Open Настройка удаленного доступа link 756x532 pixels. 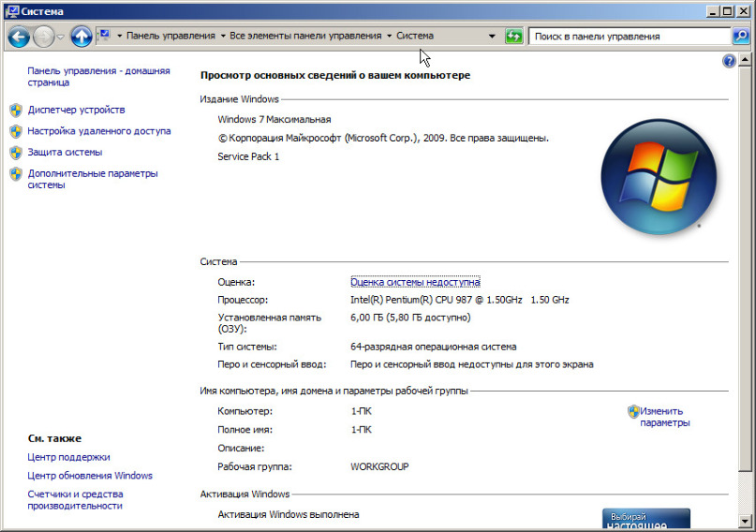[99, 131]
